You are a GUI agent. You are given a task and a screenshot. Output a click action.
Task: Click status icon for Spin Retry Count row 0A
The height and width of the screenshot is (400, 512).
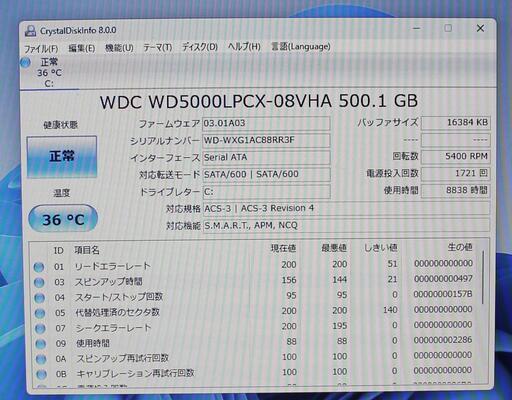41,359
